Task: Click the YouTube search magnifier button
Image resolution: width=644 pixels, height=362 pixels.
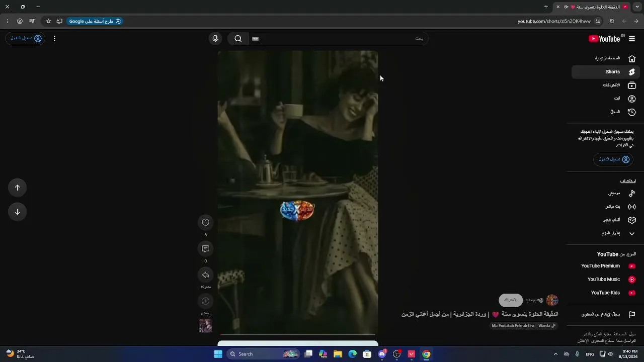Action: coord(238,38)
